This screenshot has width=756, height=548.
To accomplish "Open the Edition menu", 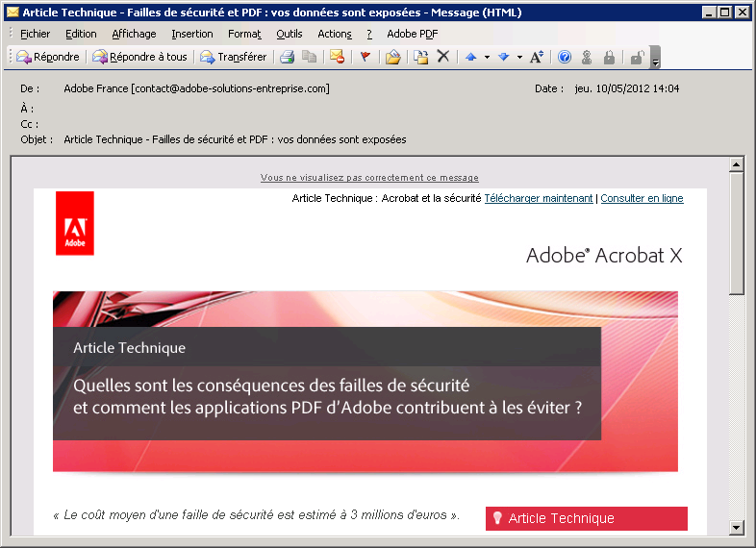I will [81, 34].
